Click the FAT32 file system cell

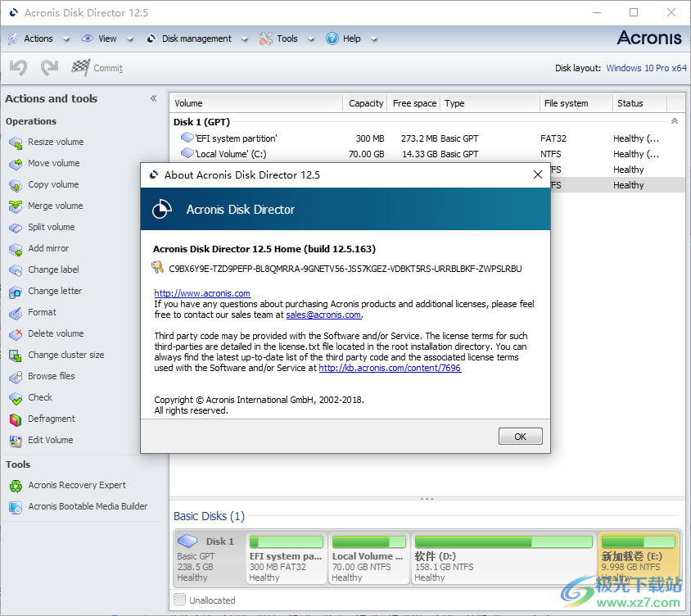(x=553, y=138)
